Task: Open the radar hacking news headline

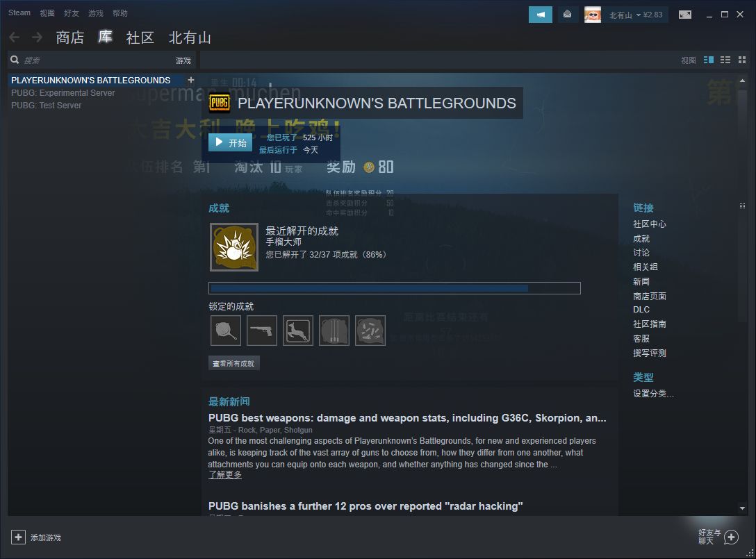Action: click(x=365, y=506)
